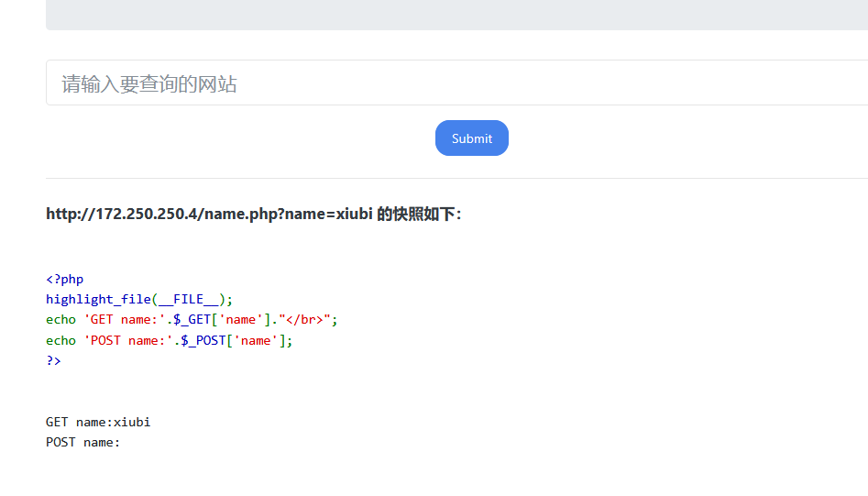Click the '的快照如下' heading text

pos(419,215)
